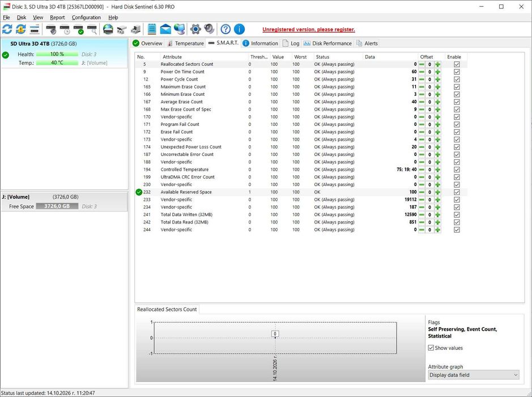
Task: Click the green Health 100 % bar
Action: tap(57, 54)
